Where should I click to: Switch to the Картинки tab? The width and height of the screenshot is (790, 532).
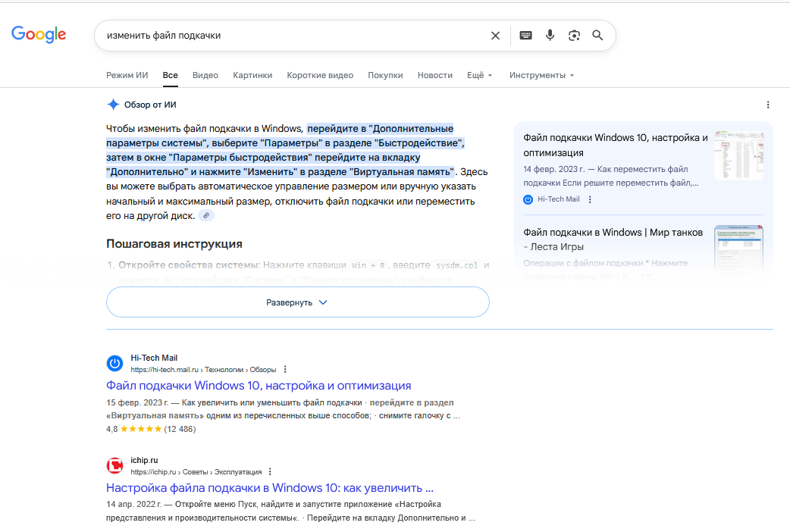pos(252,76)
